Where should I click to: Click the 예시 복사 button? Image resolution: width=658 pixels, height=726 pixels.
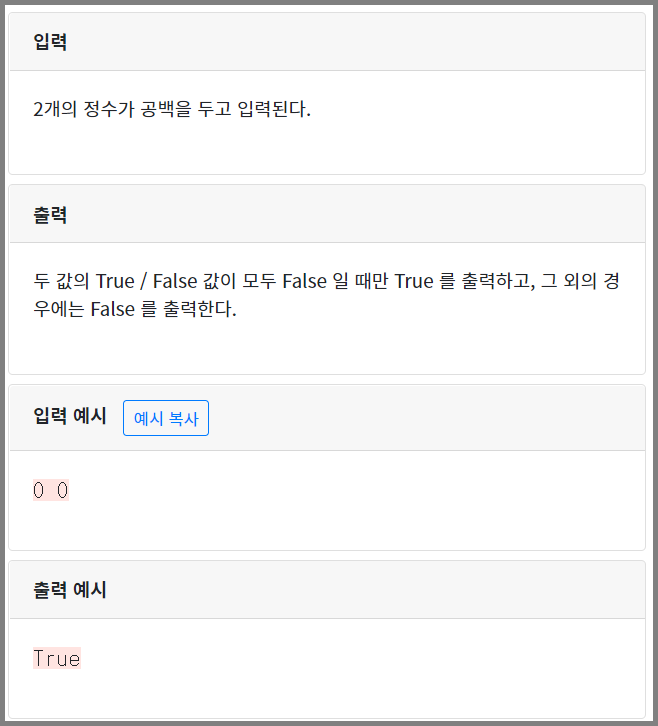click(166, 418)
